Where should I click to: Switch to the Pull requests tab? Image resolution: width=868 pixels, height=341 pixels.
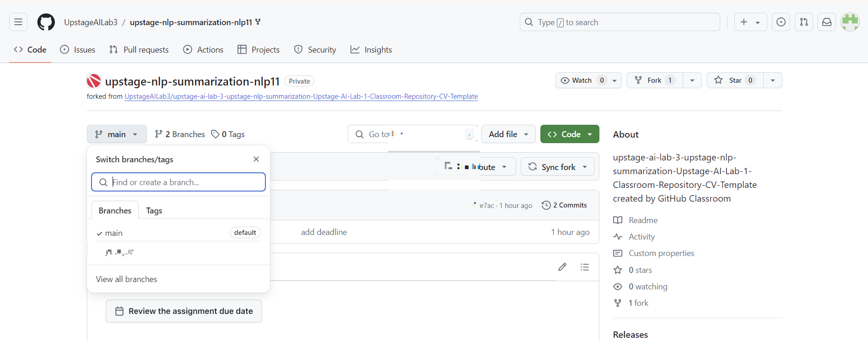[139, 49]
